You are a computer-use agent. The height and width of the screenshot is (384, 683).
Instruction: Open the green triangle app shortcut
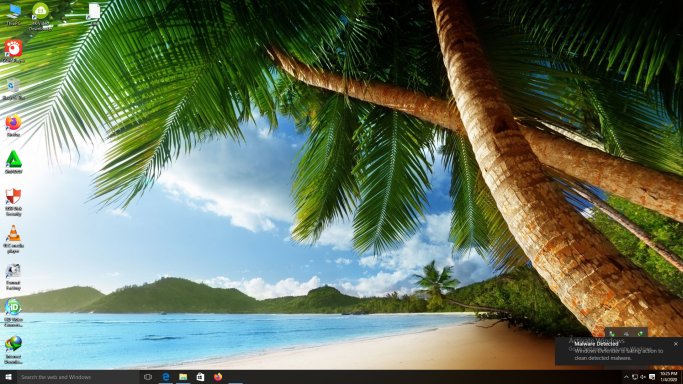[x=13, y=162]
